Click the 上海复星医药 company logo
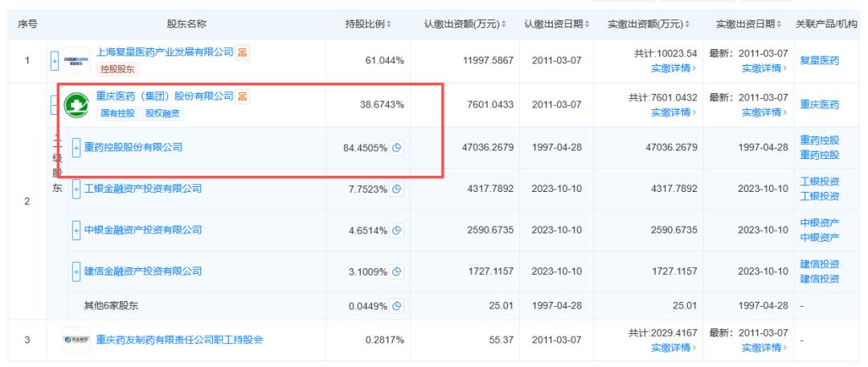The image size is (868, 367). (76, 61)
